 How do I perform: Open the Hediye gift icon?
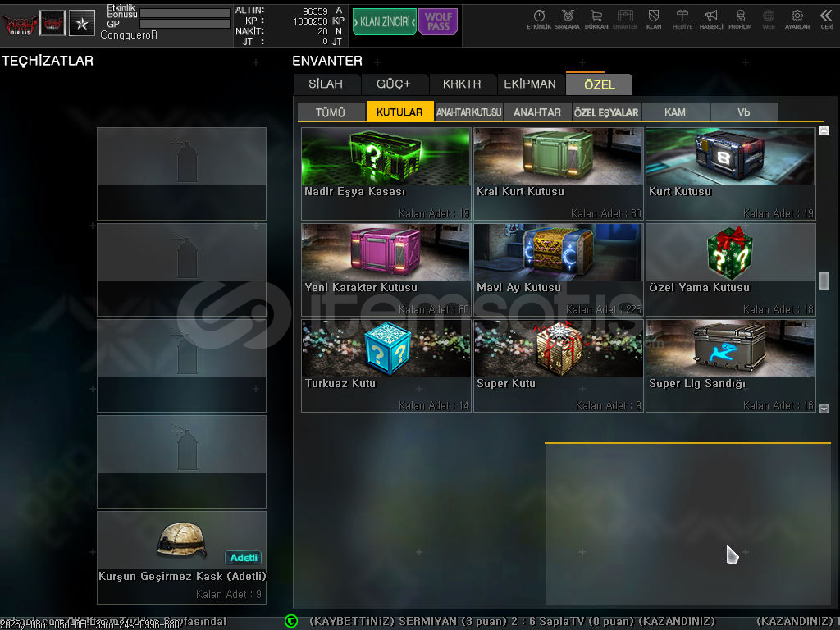[682, 20]
